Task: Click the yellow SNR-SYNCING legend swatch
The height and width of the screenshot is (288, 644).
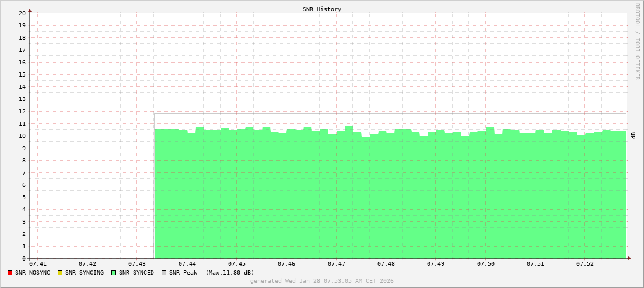Action: pyautogui.click(x=60, y=273)
